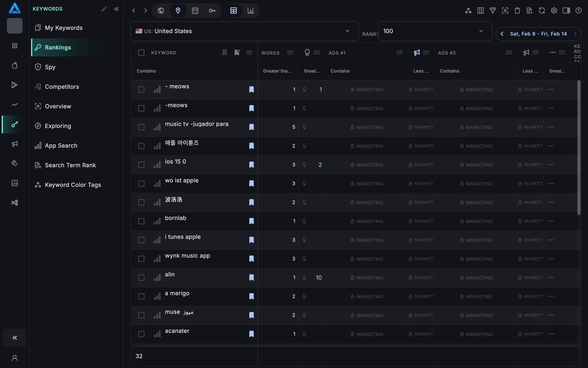The image size is (588, 368).
Task: Open the Sat, Feb 8 - Fri, Feb 14 date picker
Action: [x=538, y=34]
